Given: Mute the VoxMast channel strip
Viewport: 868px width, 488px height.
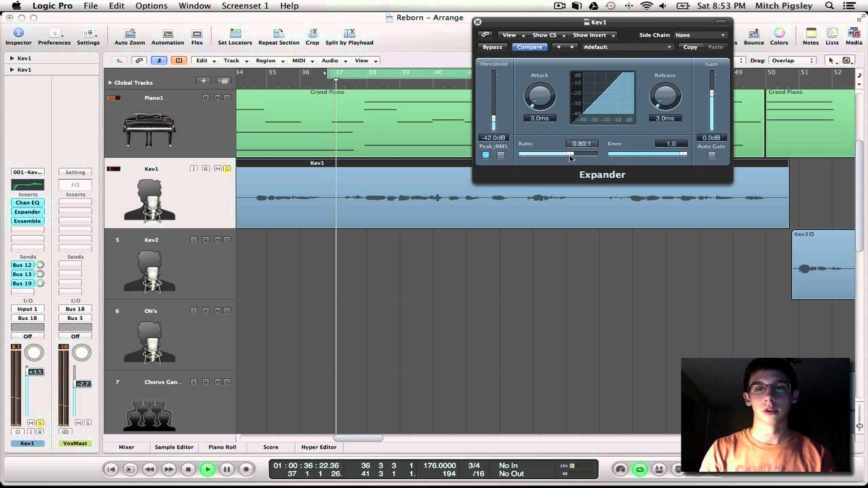Looking at the screenshot, I should (x=79, y=423).
